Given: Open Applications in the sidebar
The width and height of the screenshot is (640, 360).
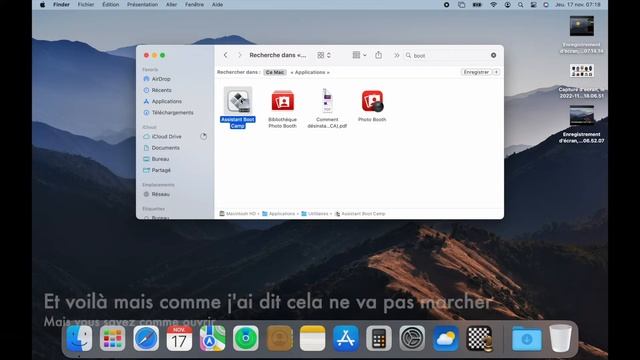Looking at the screenshot, I should (x=167, y=101).
